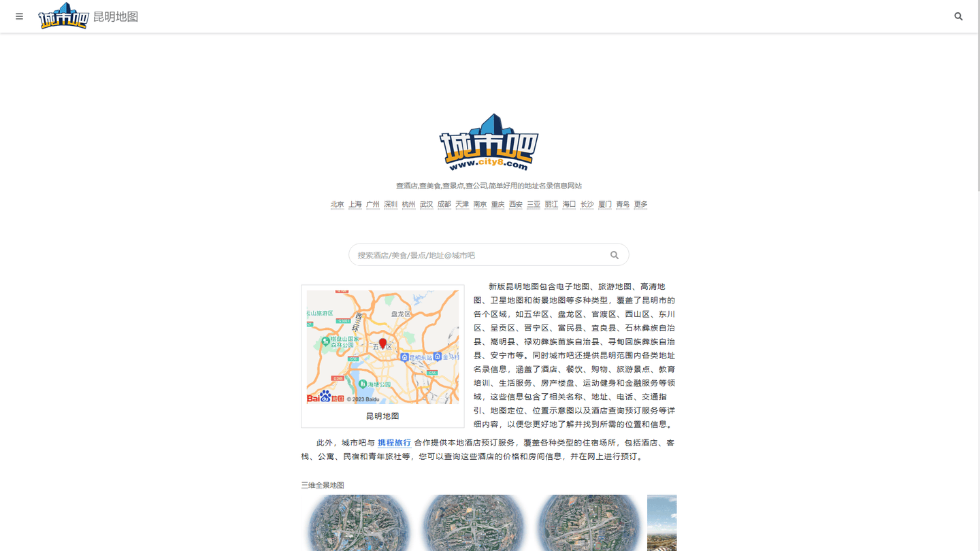Open the 丽江 city link
Viewport: 980px width, 551px height.
(551, 204)
